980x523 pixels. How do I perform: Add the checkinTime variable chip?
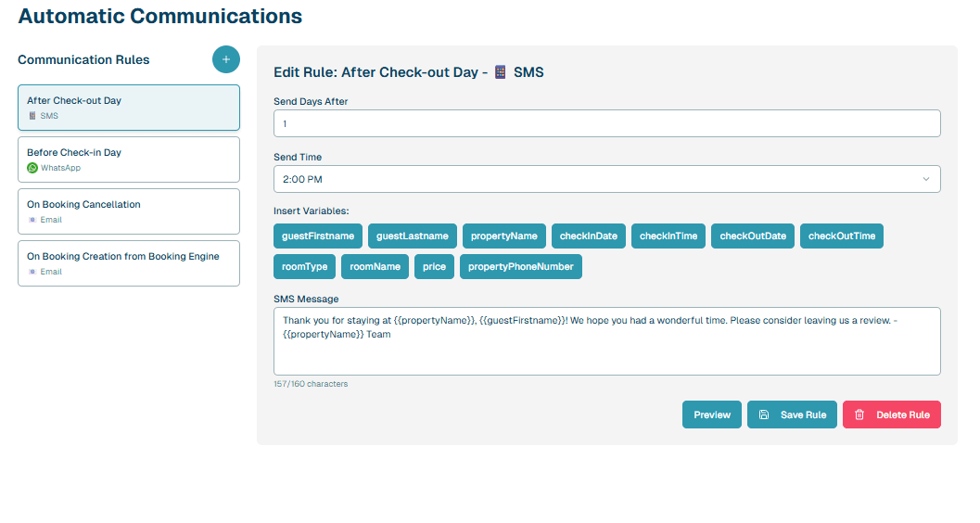pyautogui.click(x=668, y=236)
